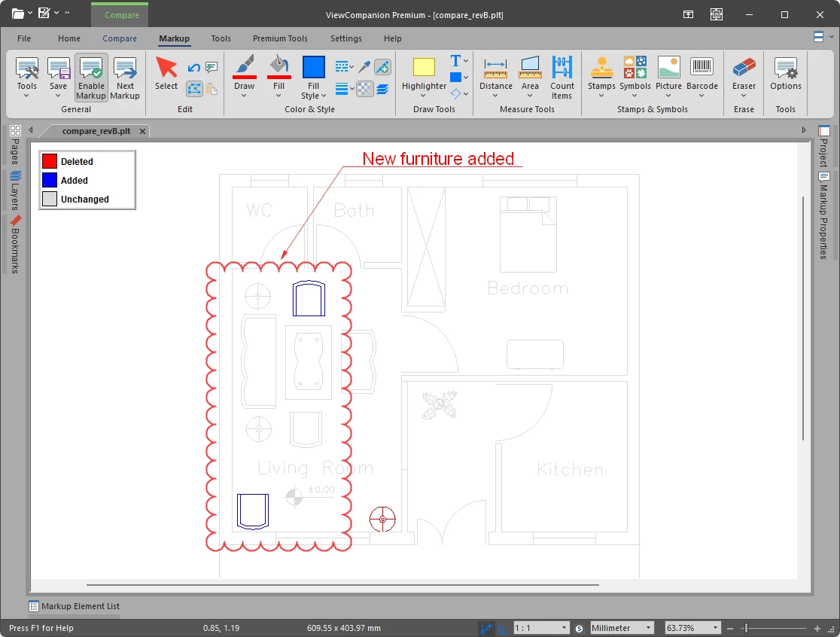Open the Text tool dropdown arrow
840x637 pixels.
(x=466, y=60)
